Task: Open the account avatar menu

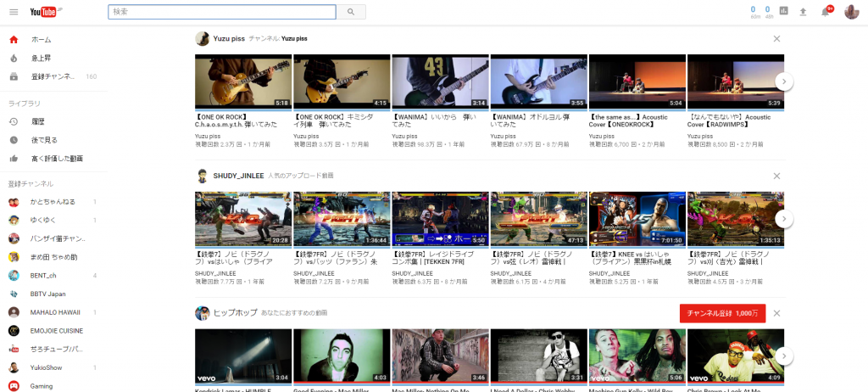Action: (x=851, y=12)
